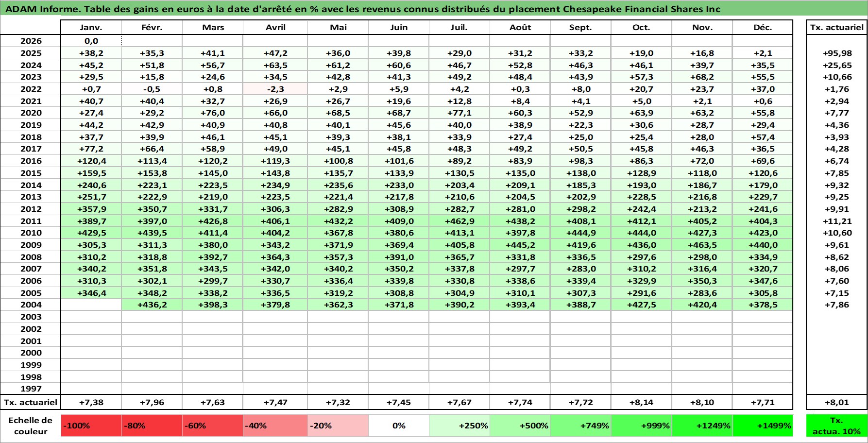Image resolution: width=868 pixels, height=443 pixels.
Task: Click the +8,14 October actuarial rate
Action: [642, 402]
